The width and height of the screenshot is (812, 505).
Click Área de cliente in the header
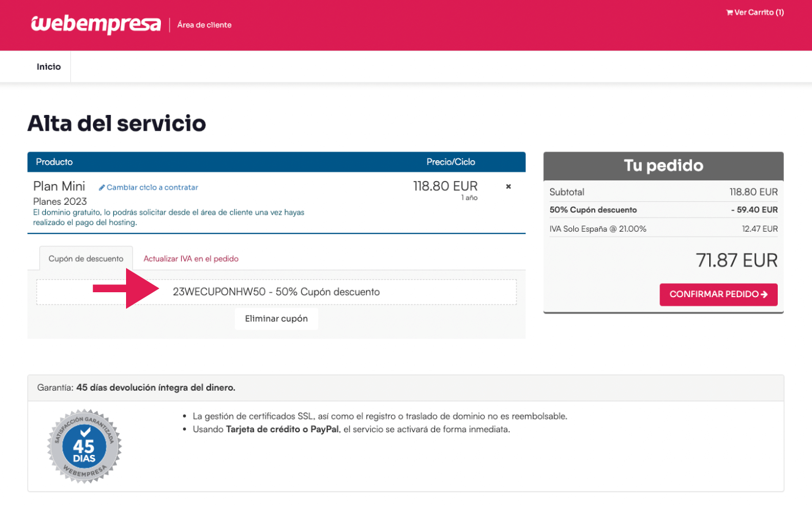204,25
